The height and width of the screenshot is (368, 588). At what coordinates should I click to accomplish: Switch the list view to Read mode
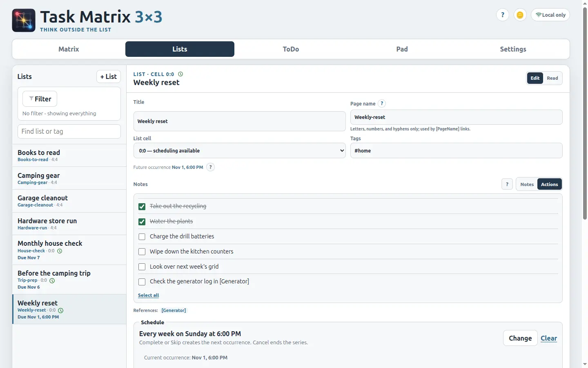coord(552,78)
